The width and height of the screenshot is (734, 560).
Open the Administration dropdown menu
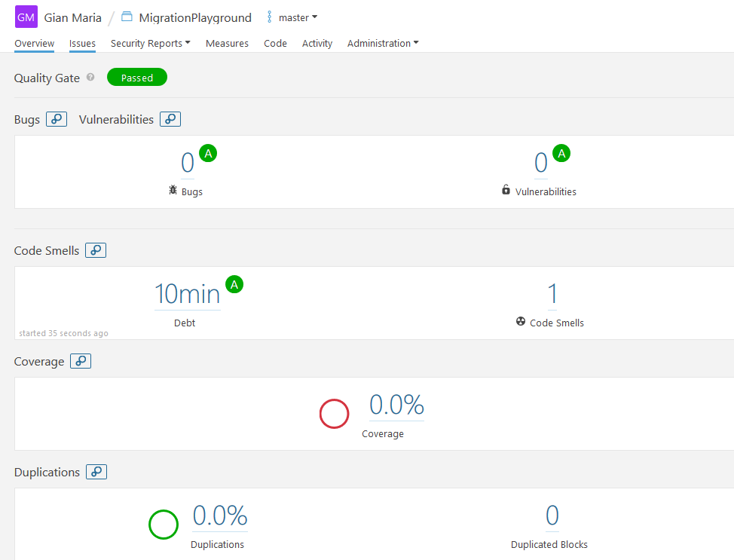tap(382, 44)
